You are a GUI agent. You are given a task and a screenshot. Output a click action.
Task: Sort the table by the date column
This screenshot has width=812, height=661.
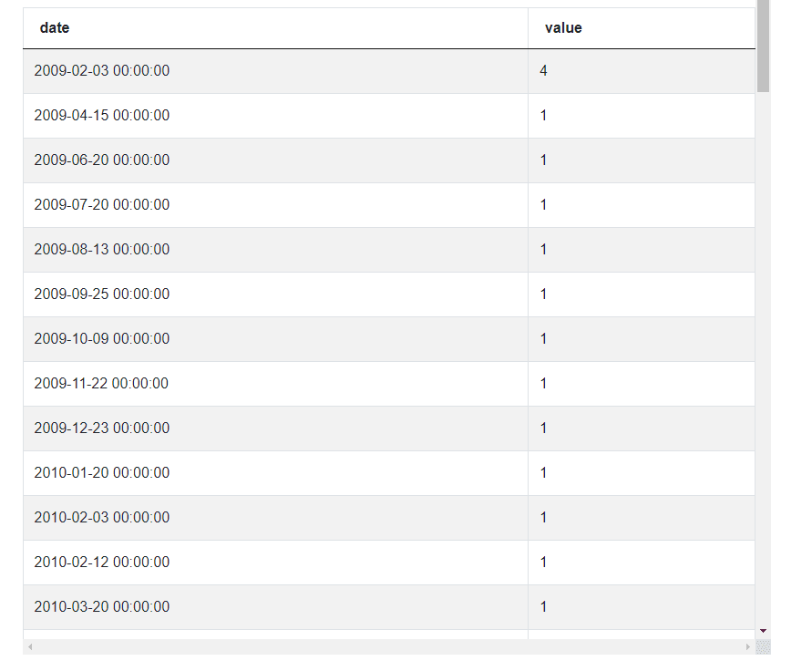(55, 27)
